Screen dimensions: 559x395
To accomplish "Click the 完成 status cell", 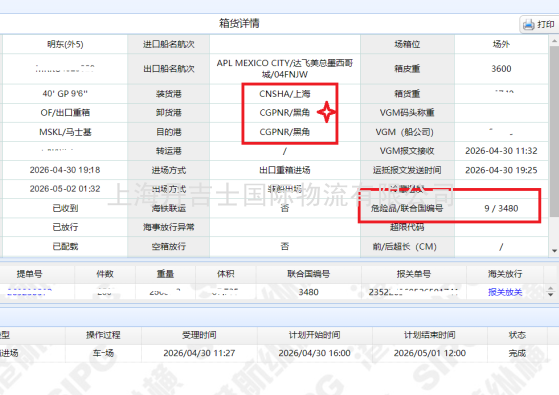I will click(x=517, y=353).
